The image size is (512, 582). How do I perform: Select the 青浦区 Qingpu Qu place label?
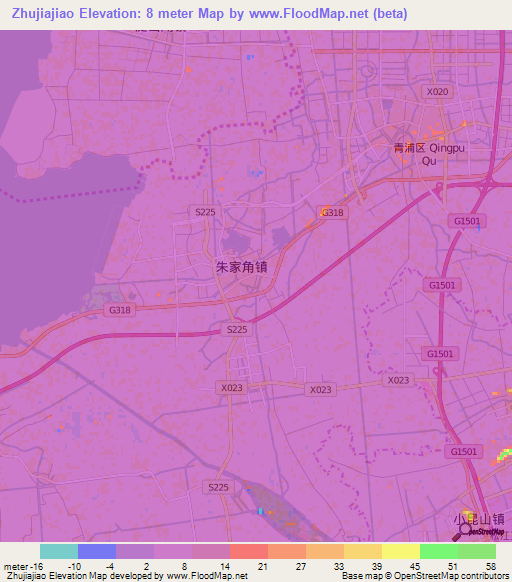tap(429, 154)
